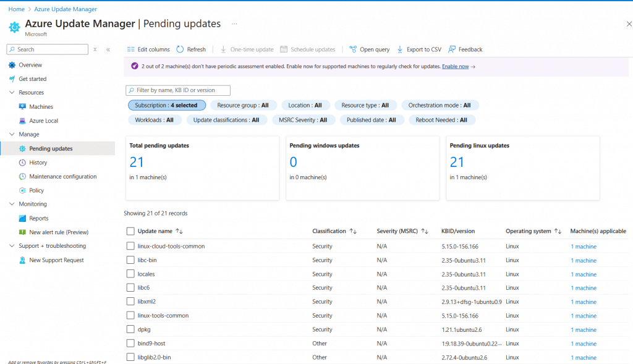Toggle the select-all checkbox in table header

[x=130, y=231]
